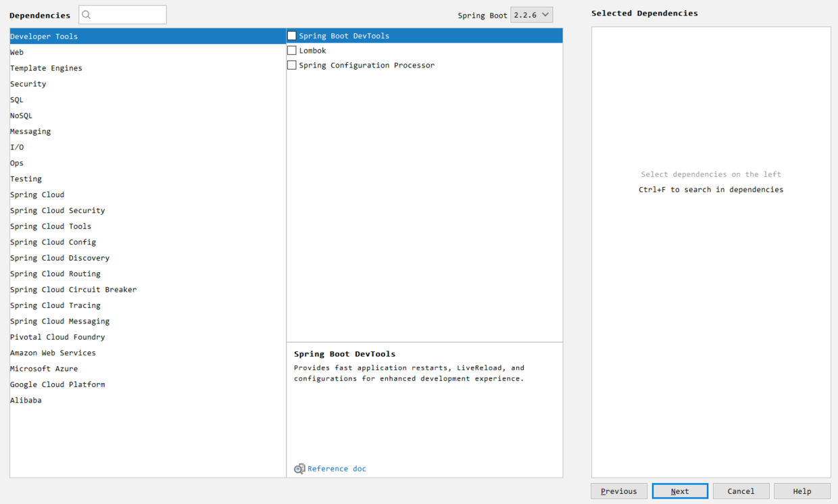Select Spring Cloud Security category
The image size is (838, 504).
(148, 210)
